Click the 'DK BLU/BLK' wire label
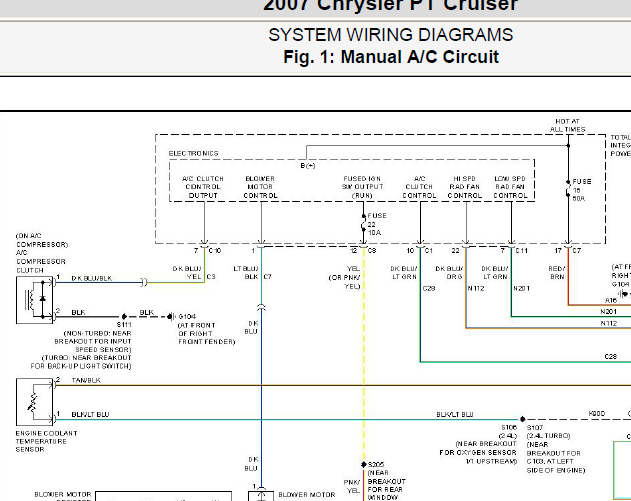The width and height of the screenshot is (631, 501). click(x=92, y=278)
